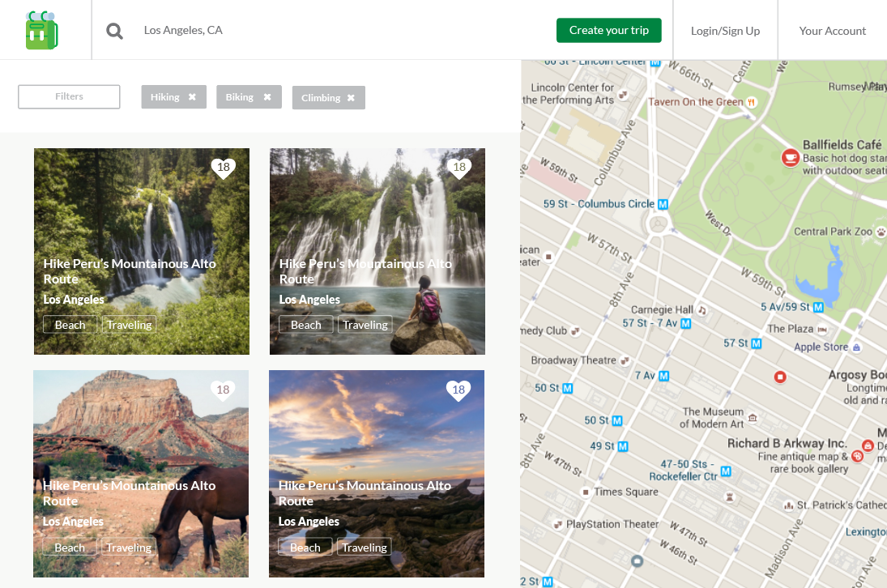This screenshot has height=588, width=887.
Task: Click the blue circle marker near W 46th St
Action: pos(637,560)
